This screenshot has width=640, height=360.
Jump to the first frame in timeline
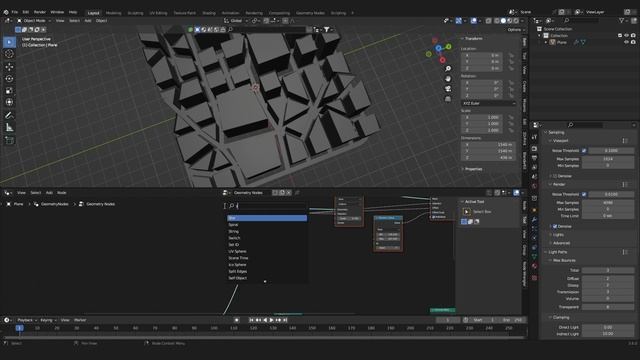(x=251, y=320)
